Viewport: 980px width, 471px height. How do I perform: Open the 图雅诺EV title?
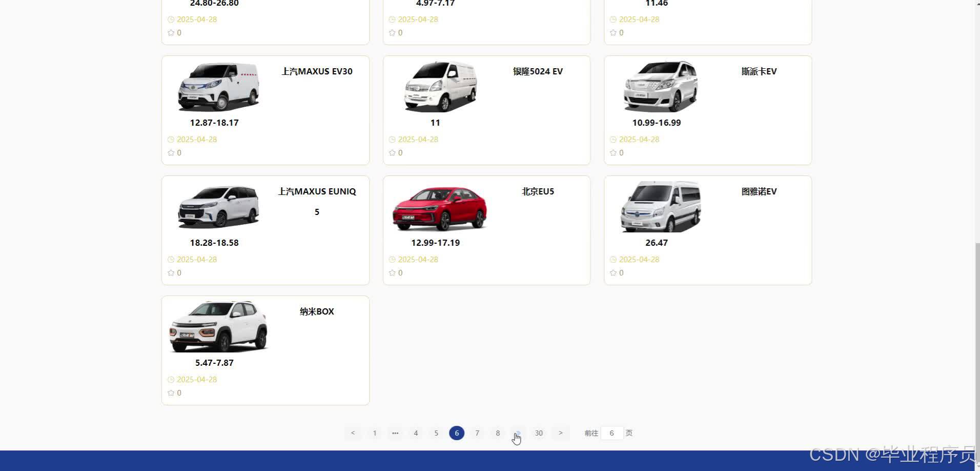[x=759, y=191]
